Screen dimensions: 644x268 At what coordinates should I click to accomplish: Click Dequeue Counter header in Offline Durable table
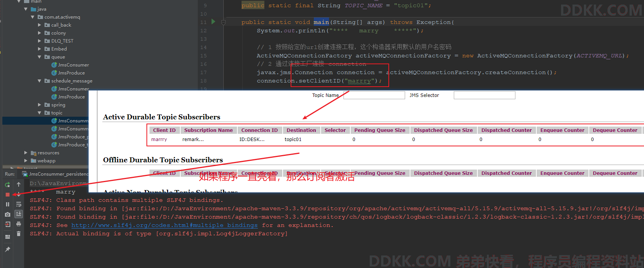point(615,173)
